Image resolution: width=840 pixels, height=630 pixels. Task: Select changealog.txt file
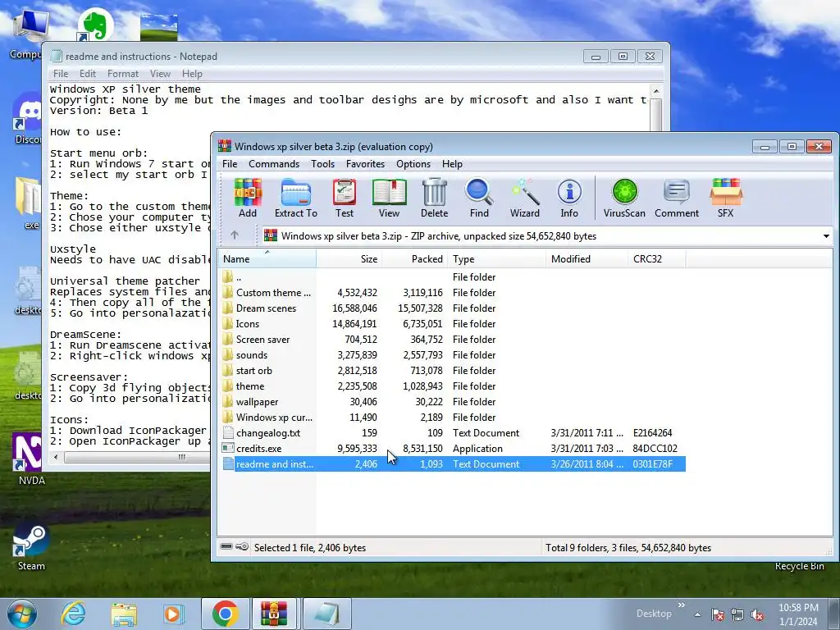pyautogui.click(x=452, y=432)
